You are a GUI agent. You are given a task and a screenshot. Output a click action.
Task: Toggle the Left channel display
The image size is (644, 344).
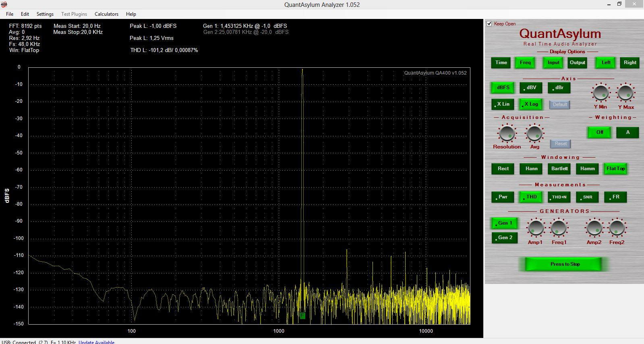(x=606, y=63)
